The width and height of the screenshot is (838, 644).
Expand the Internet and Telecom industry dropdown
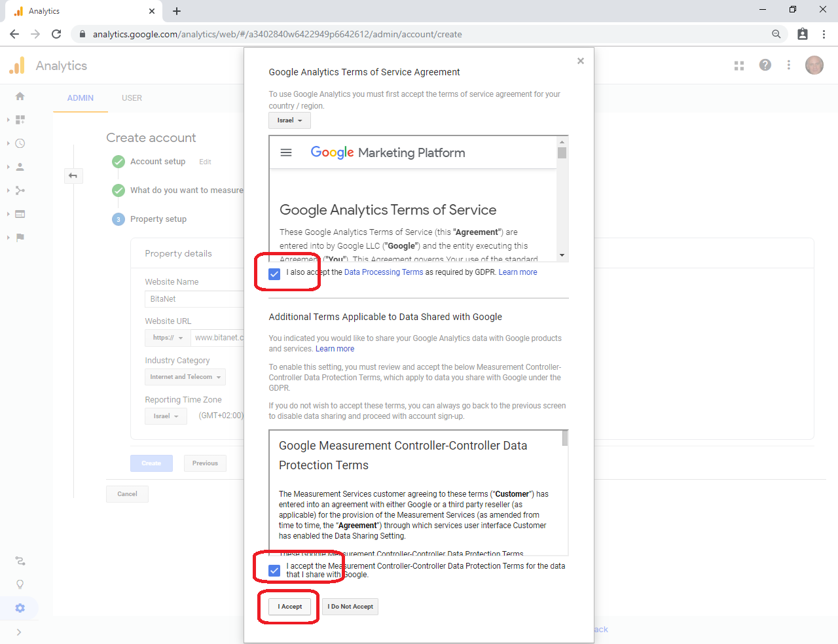click(x=185, y=377)
